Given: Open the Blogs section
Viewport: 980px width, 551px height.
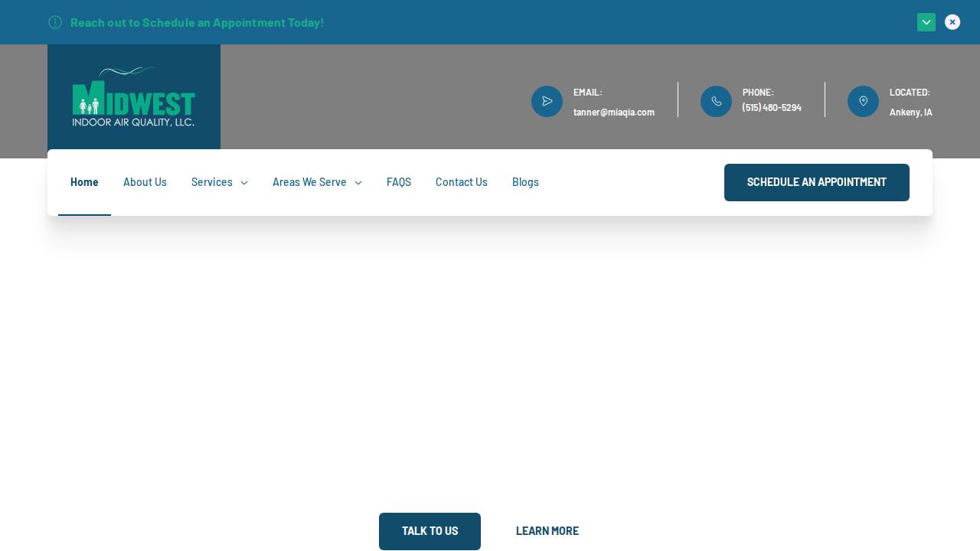Looking at the screenshot, I should click(525, 182).
